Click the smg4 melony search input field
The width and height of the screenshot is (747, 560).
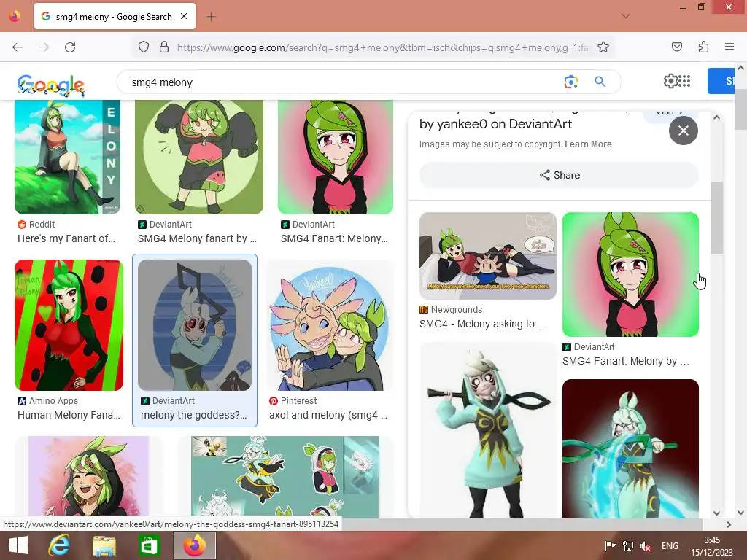[x=343, y=82]
